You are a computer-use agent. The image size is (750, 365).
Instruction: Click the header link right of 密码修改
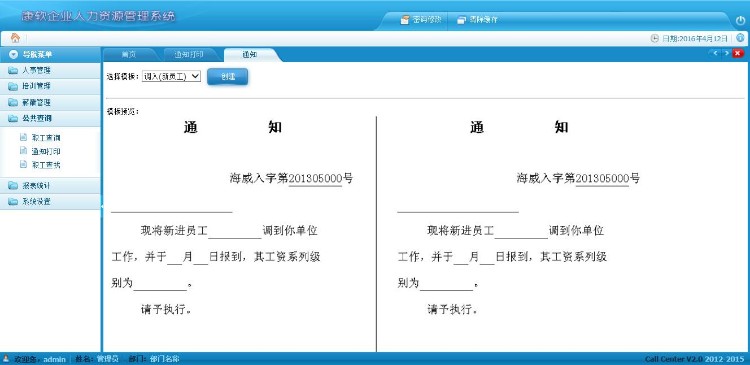(x=483, y=20)
